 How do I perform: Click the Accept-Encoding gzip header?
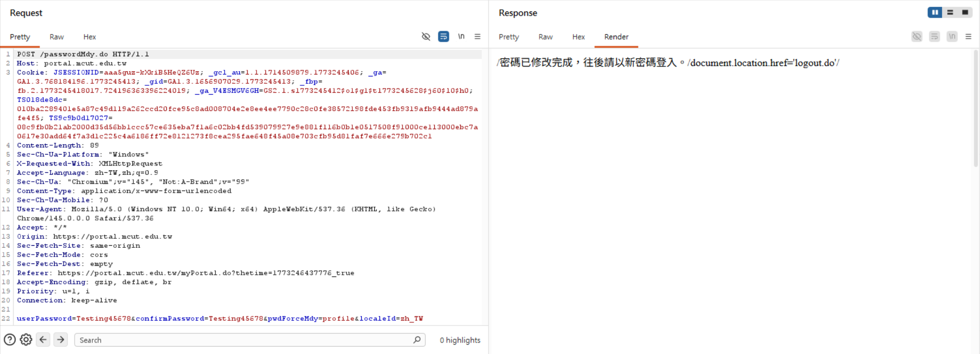[94, 282]
